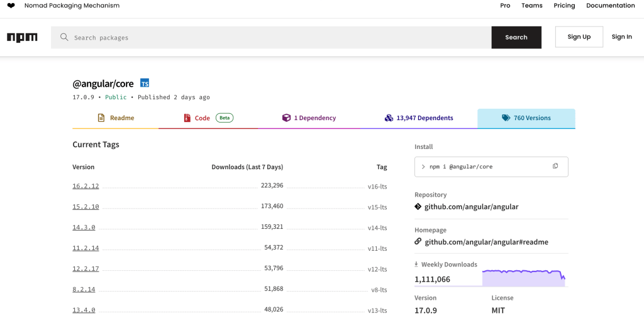Screen dimensions: 644x318
Task: Open the 13,947 Dependents tab
Action: click(419, 118)
